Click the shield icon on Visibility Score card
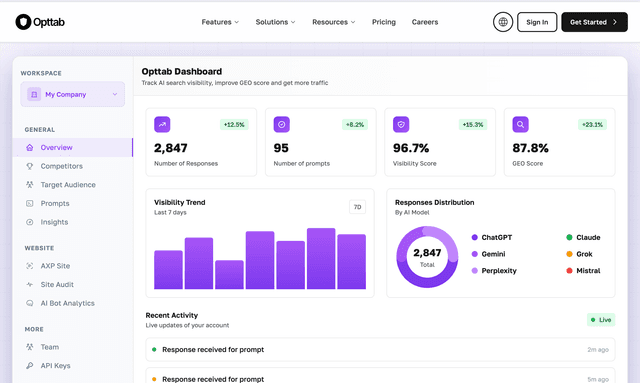This screenshot has height=383, width=640. click(401, 125)
